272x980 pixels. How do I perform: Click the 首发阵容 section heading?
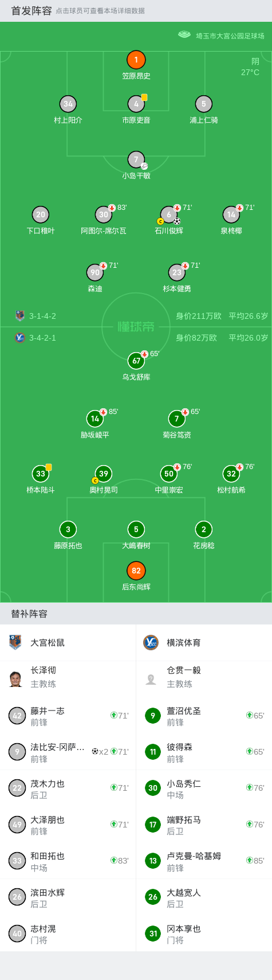pyautogui.click(x=31, y=10)
